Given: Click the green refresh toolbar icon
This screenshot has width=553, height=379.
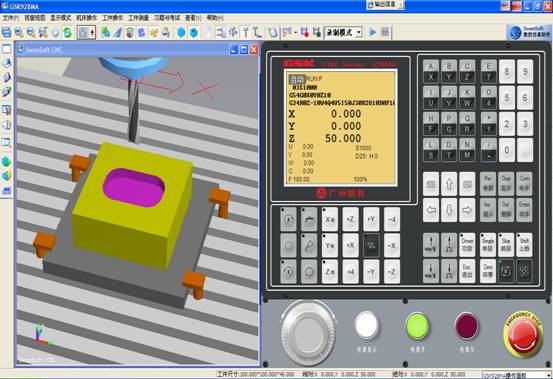Looking at the screenshot, I should pos(67,32).
